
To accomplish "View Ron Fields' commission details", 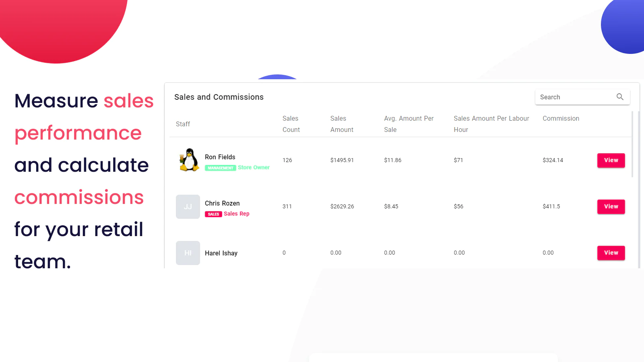I will (x=611, y=160).
